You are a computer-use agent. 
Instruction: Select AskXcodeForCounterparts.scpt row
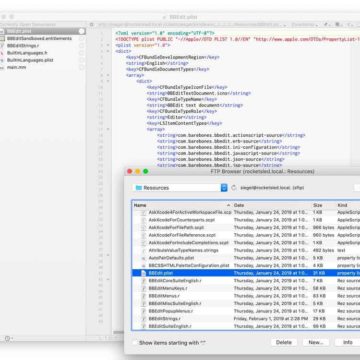coord(246,220)
